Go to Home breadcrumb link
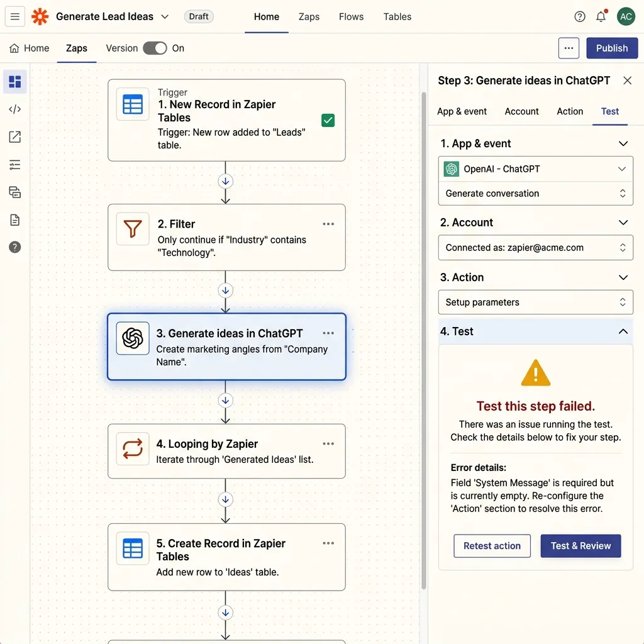This screenshot has width=644, height=644. point(29,48)
